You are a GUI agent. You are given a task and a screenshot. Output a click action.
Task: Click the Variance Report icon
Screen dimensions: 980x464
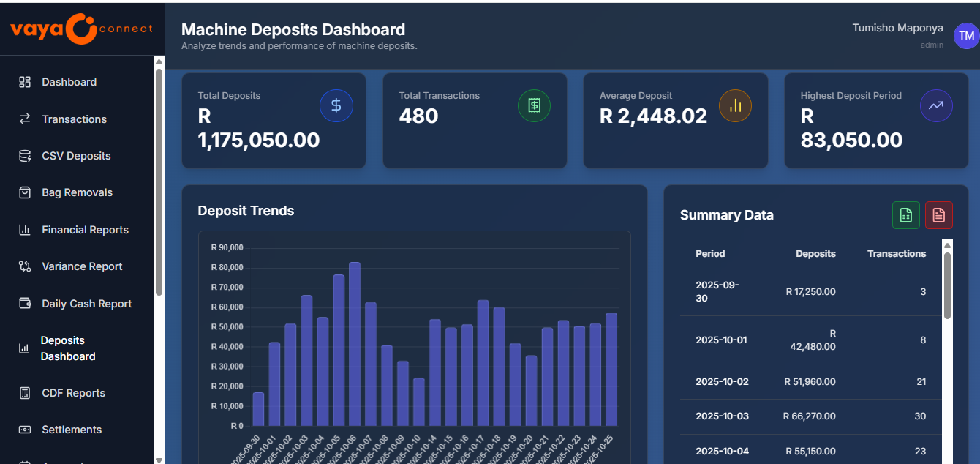click(24, 266)
